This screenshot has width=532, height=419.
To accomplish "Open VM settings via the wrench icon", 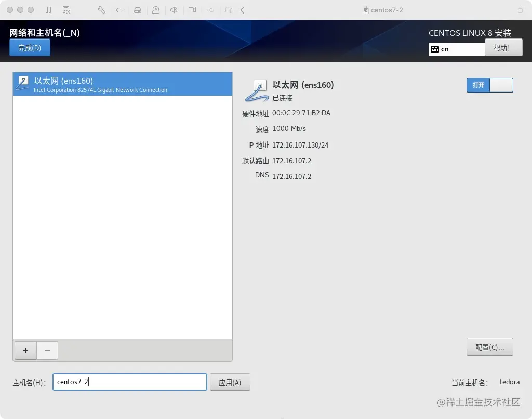I will pyautogui.click(x=101, y=10).
